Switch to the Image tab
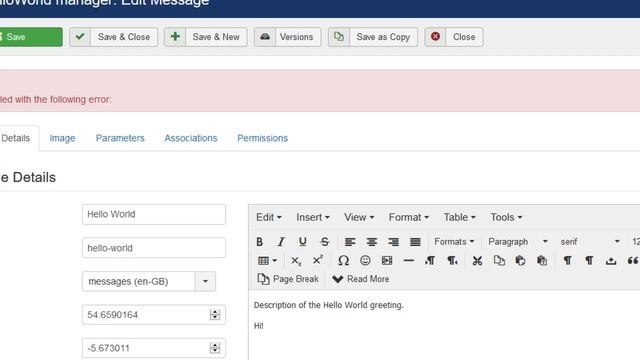 coord(62,138)
